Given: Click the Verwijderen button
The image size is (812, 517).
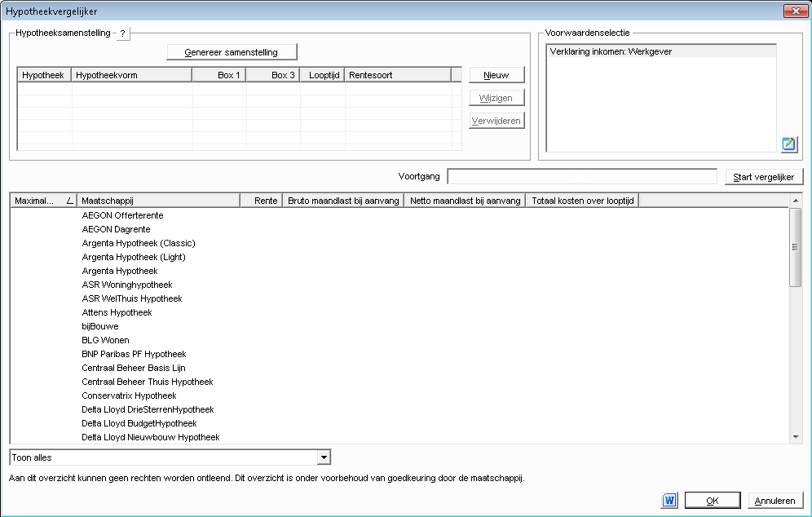Looking at the screenshot, I should pos(496,121).
